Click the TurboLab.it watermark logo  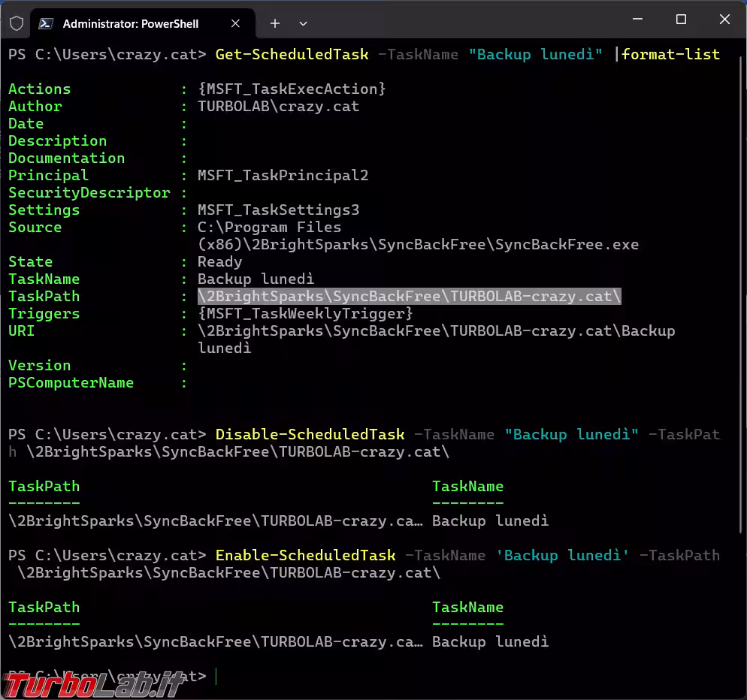(x=94, y=683)
